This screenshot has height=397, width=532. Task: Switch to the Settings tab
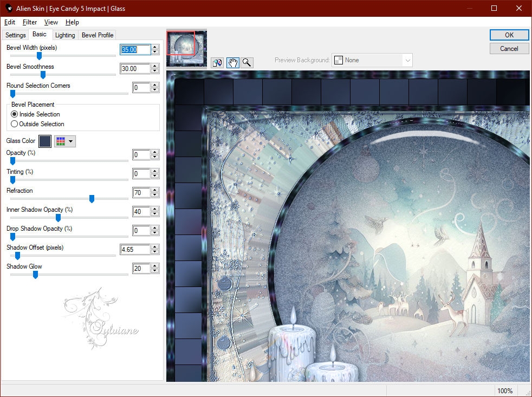[x=15, y=35]
